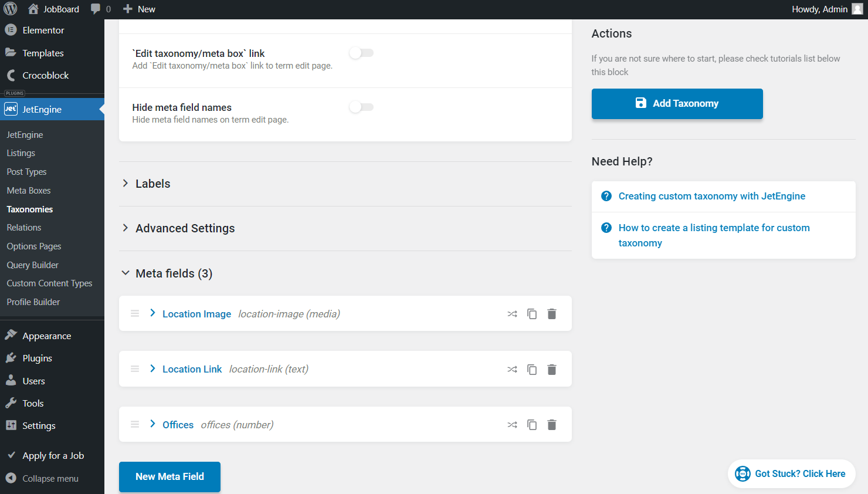The width and height of the screenshot is (868, 494).
Task: Click shuffle icon on Offices row
Action: pyautogui.click(x=512, y=425)
